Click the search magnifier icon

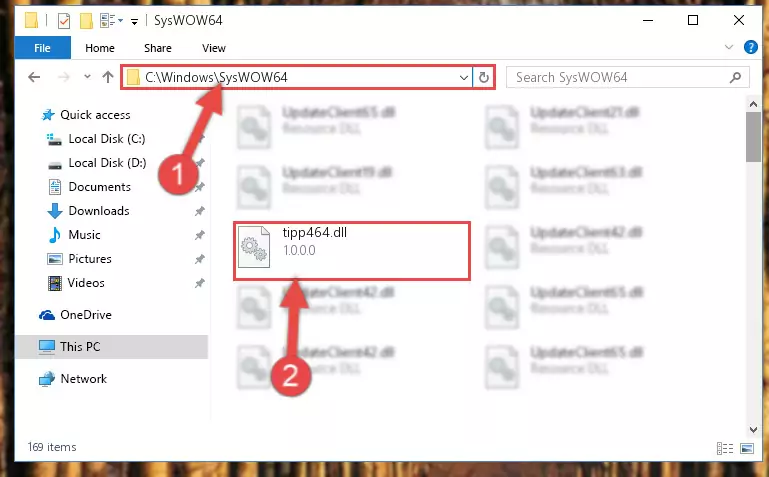(x=735, y=77)
